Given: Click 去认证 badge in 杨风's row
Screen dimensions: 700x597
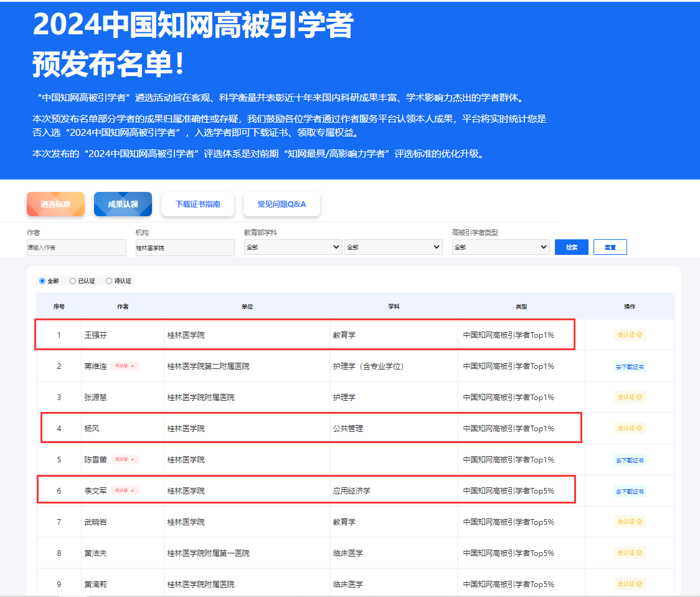Looking at the screenshot, I should click(x=630, y=428).
